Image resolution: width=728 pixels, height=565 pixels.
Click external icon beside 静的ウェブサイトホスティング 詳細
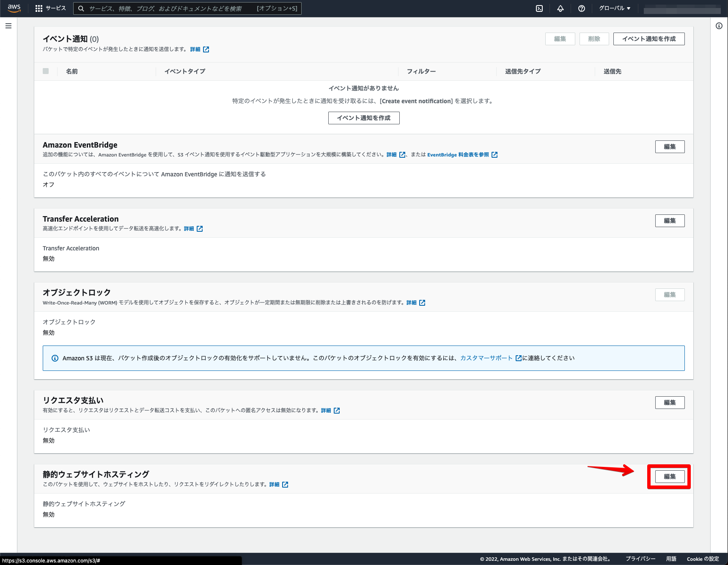click(x=285, y=485)
